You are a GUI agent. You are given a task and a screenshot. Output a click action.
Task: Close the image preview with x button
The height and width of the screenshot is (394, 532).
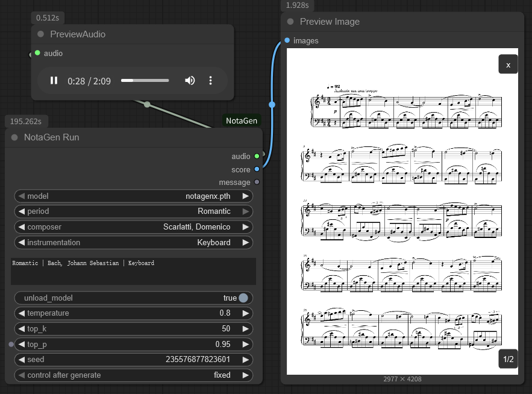coord(508,64)
